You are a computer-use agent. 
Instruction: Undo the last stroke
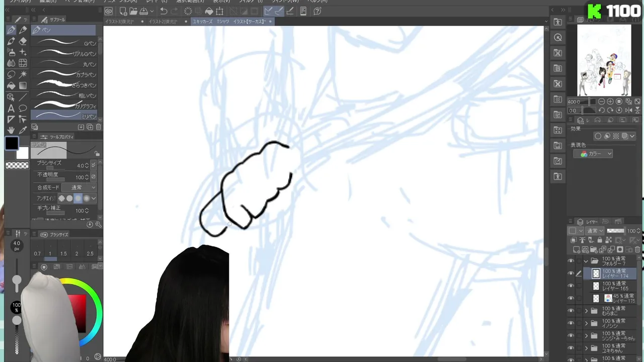pos(164,11)
